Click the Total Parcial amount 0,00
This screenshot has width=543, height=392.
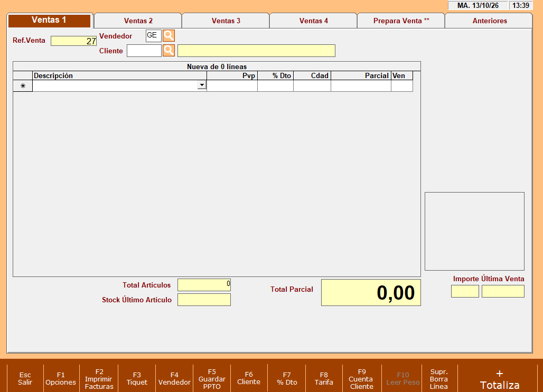pyautogui.click(x=371, y=293)
